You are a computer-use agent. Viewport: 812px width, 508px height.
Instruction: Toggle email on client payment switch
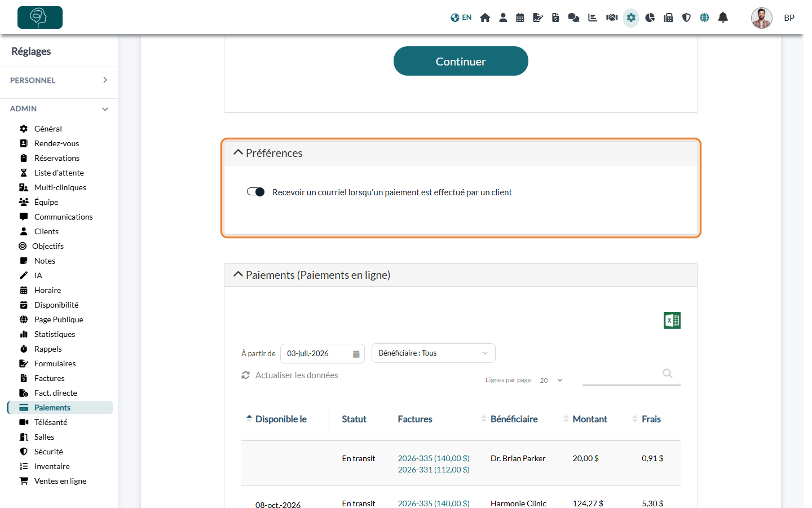click(x=256, y=192)
